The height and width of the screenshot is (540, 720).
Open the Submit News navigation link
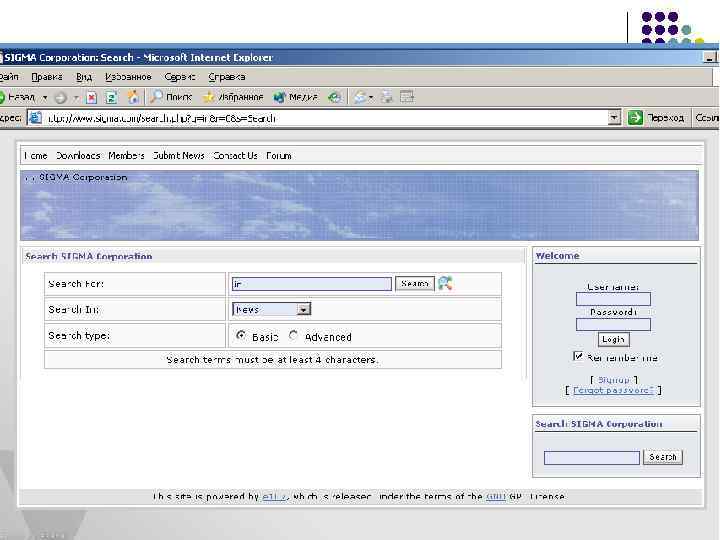tap(179, 156)
